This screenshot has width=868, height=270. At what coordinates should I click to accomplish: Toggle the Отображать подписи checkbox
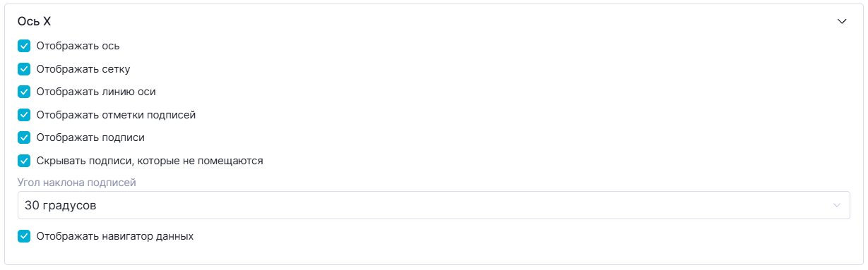(x=24, y=137)
